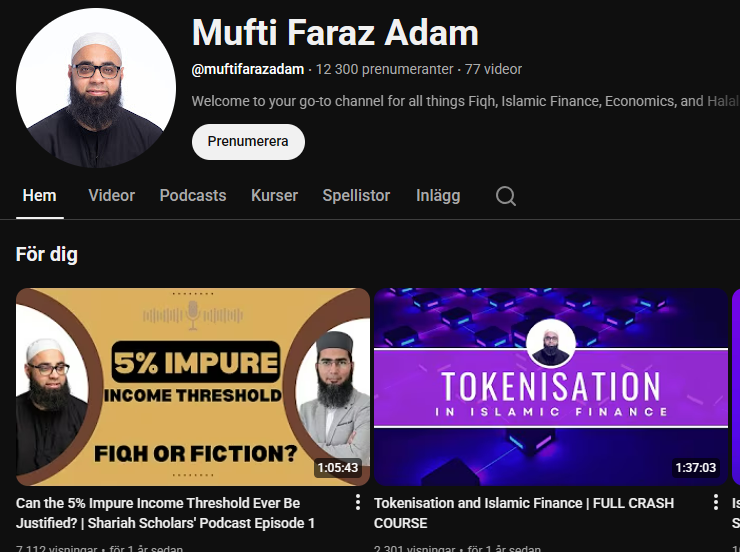
Task: Click the 1:37:03 duration badge
Action: click(x=696, y=468)
